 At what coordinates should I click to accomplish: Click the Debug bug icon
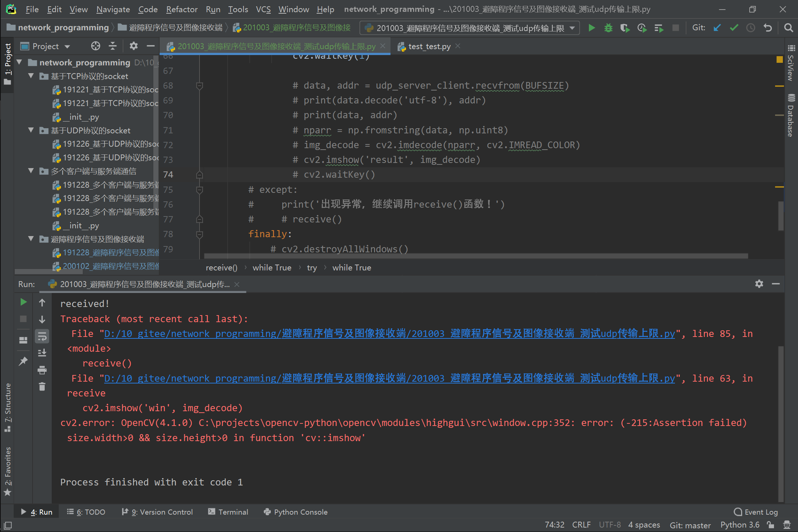point(608,28)
